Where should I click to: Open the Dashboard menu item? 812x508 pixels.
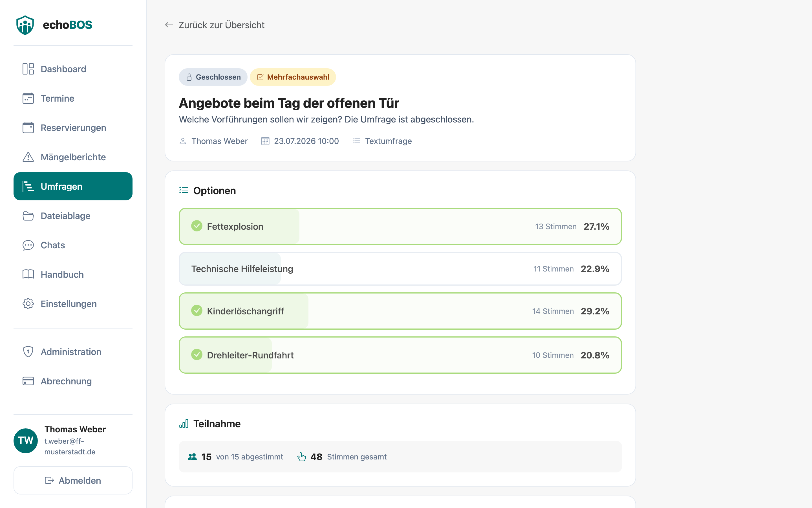coord(73,69)
